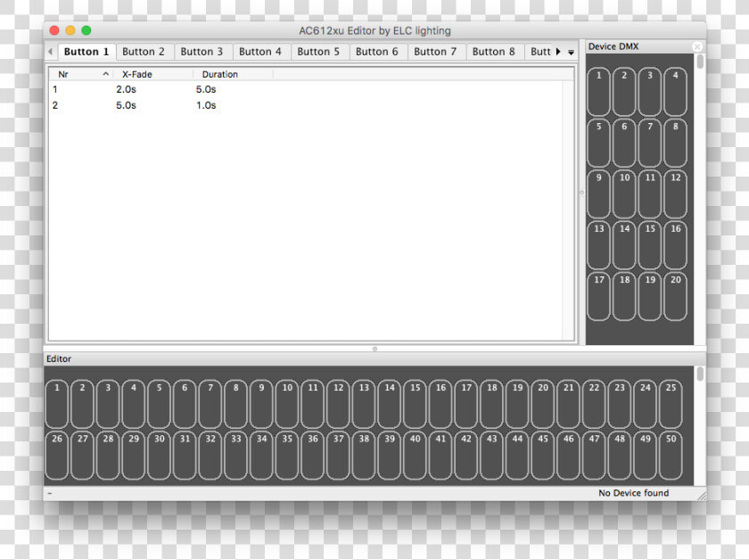Image resolution: width=749 pixels, height=560 pixels.
Task: Click Editor channel 31 fader
Action: (x=185, y=456)
